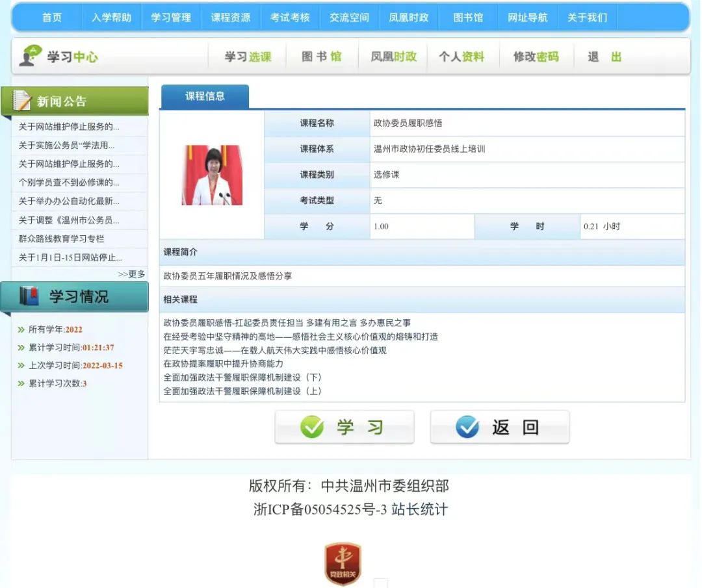Click the blue checkmark 返回 button
702x588 pixels.
click(499, 428)
